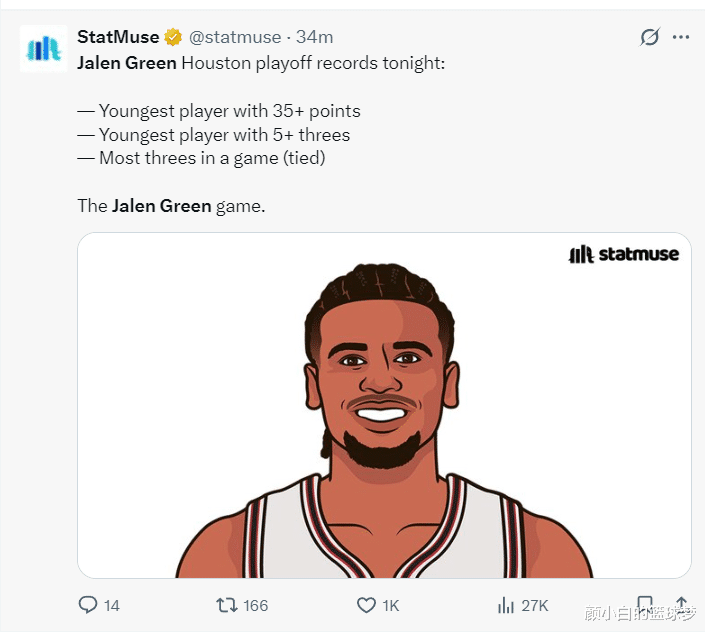The height and width of the screenshot is (632, 705).
Task: Open the views analytics bar-chart icon
Action: (505, 605)
